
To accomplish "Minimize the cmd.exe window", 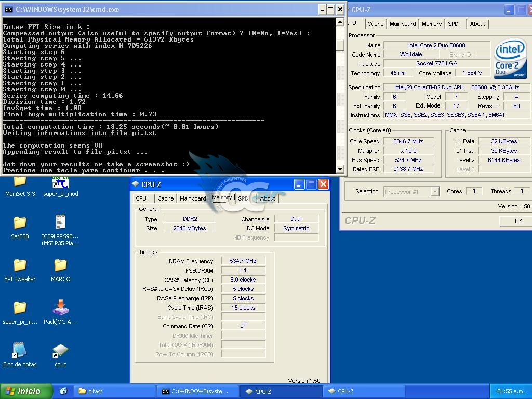I will (322, 9).
